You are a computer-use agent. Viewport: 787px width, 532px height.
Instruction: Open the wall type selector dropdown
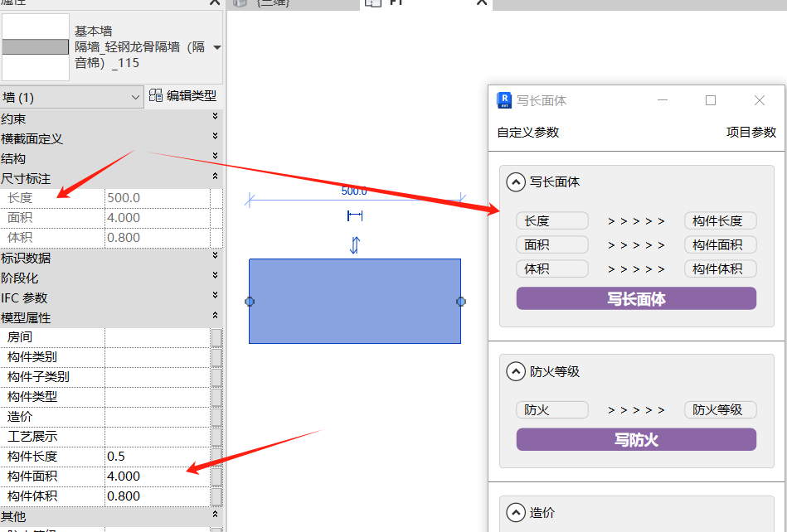click(x=217, y=47)
